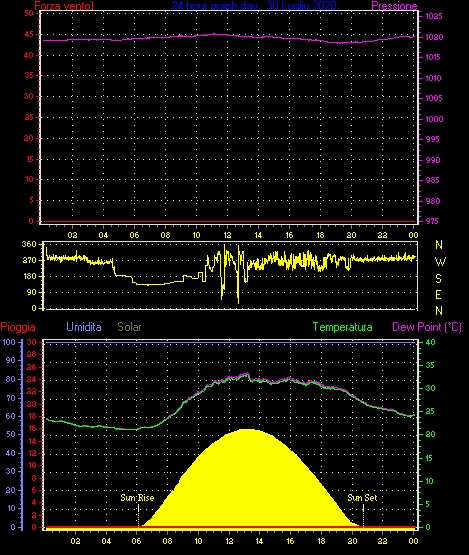Select the Umidita legend label
469x555 pixels.
84,327
